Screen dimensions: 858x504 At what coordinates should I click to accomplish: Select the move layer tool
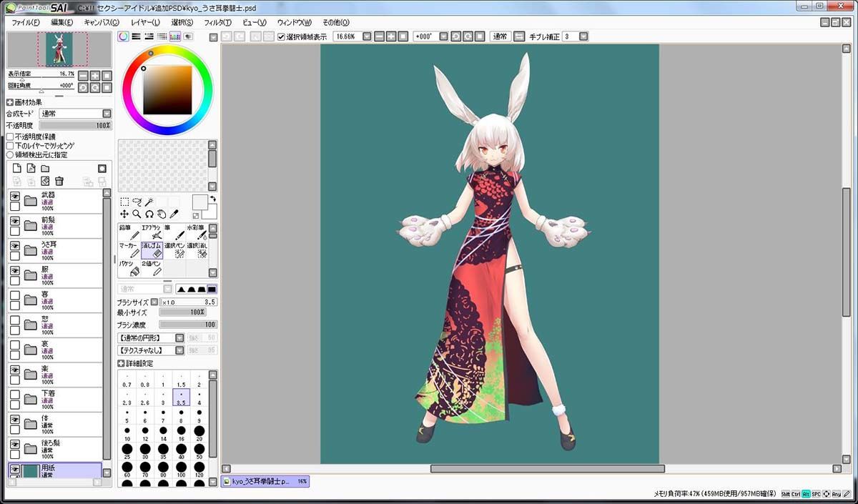pyautogui.click(x=124, y=214)
